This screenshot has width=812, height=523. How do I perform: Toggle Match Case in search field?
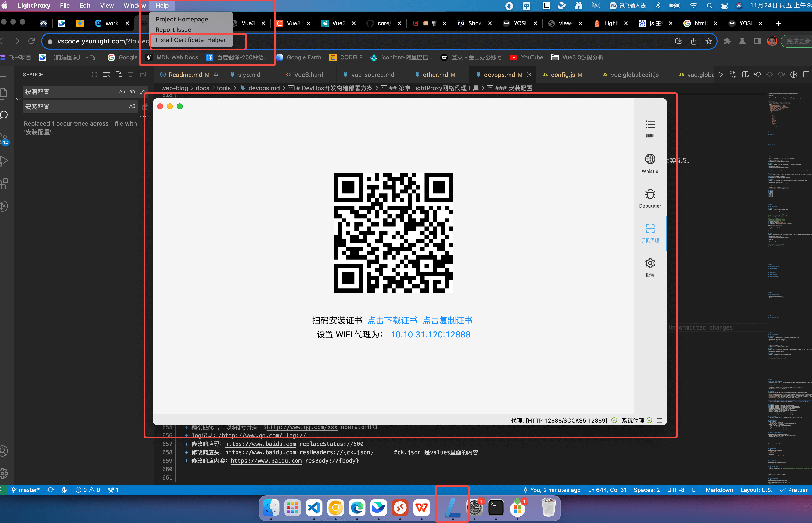click(122, 92)
